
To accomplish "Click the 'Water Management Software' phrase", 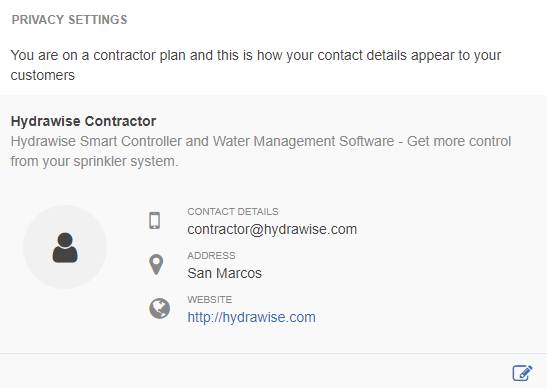I will tap(304, 141).
